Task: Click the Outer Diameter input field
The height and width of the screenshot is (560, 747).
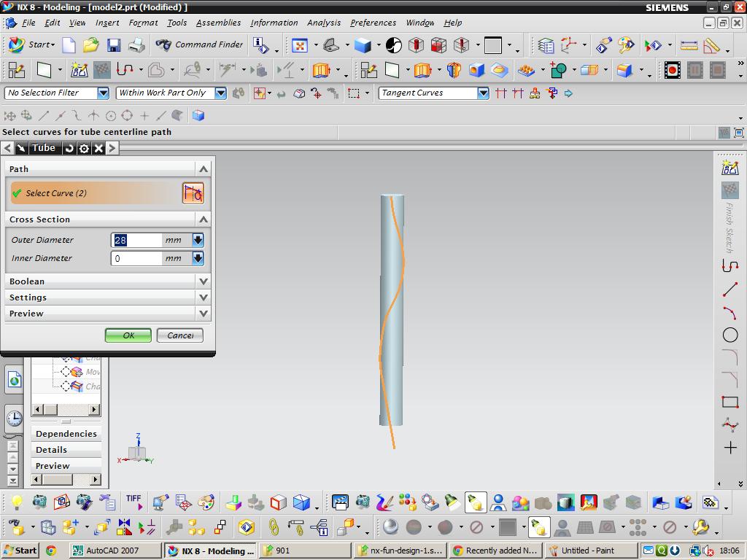Action: pos(136,240)
